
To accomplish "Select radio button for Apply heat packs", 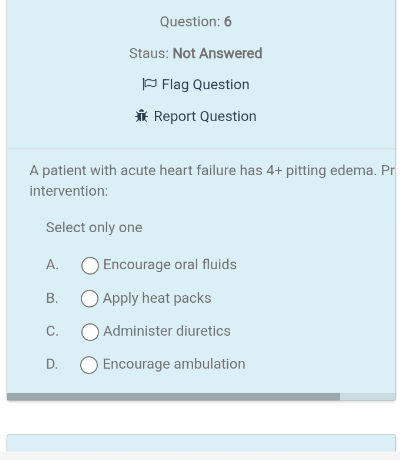I will 89,298.
